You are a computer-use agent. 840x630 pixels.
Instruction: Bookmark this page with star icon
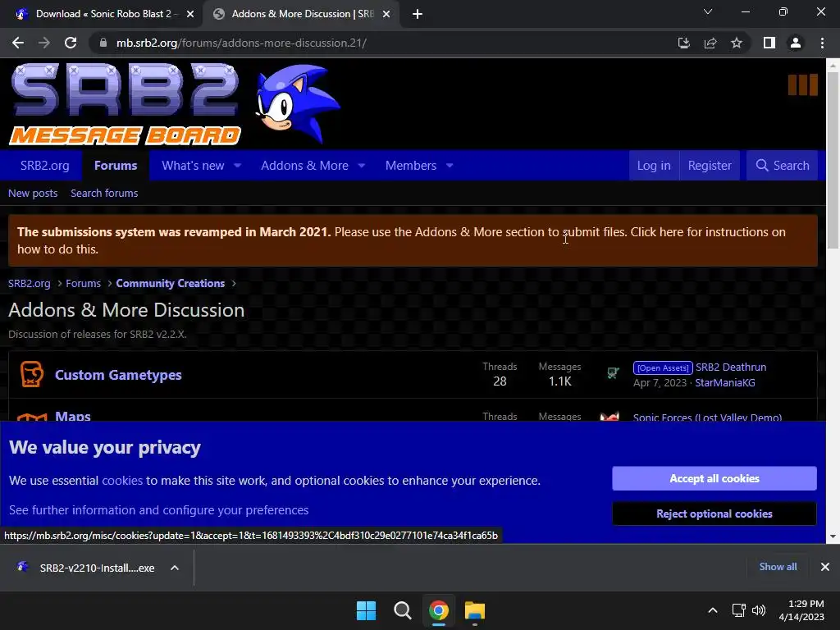pyautogui.click(x=737, y=43)
